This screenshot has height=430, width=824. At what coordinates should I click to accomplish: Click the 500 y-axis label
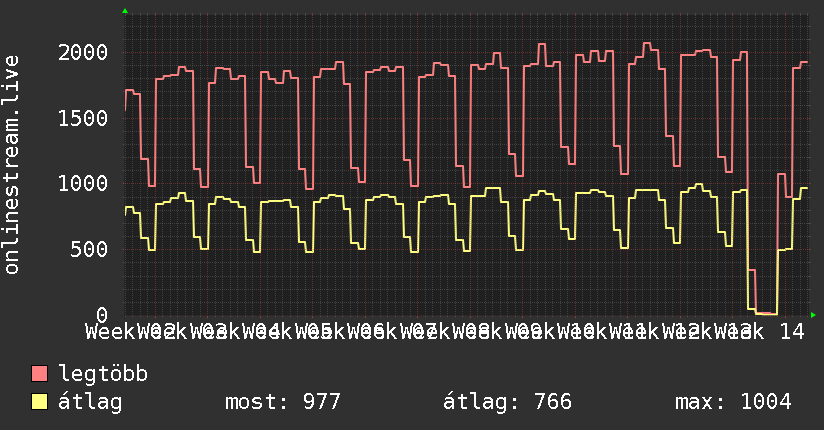pos(89,250)
